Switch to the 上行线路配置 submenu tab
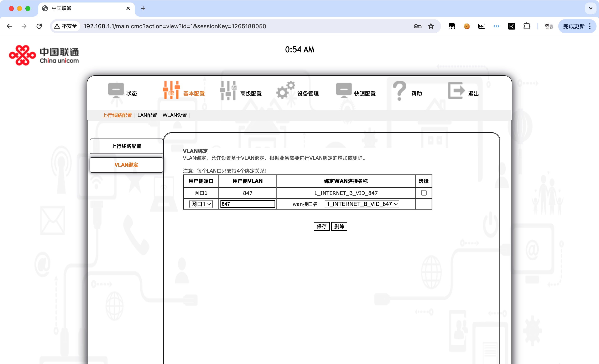The height and width of the screenshot is (364, 599). click(117, 115)
